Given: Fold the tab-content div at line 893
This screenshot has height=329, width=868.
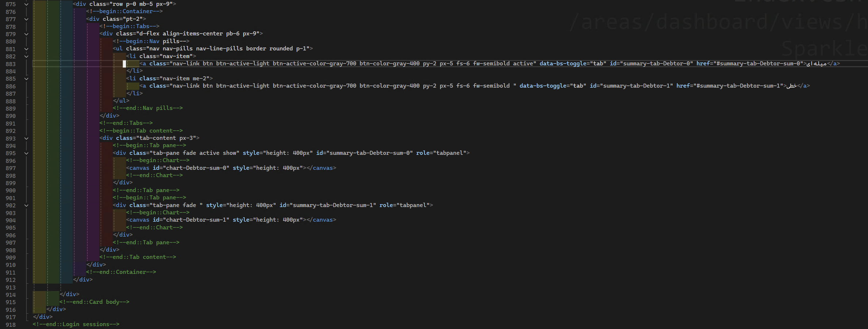Looking at the screenshot, I should 26,138.
